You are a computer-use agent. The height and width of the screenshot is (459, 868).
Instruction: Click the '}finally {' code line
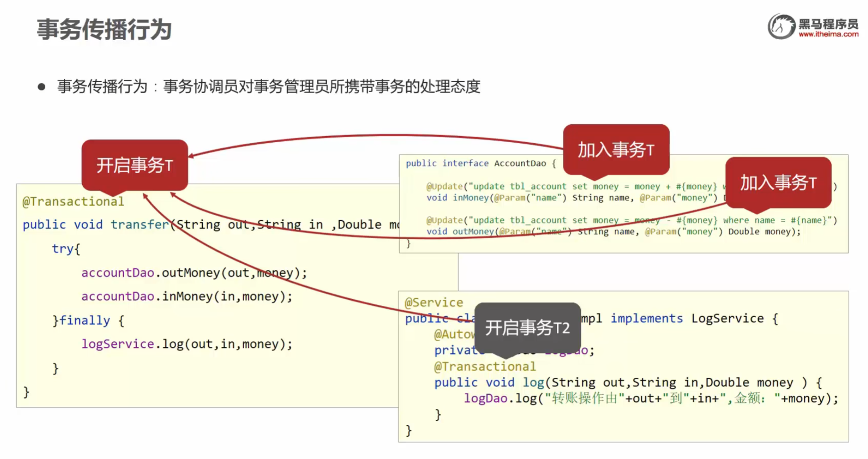88,320
